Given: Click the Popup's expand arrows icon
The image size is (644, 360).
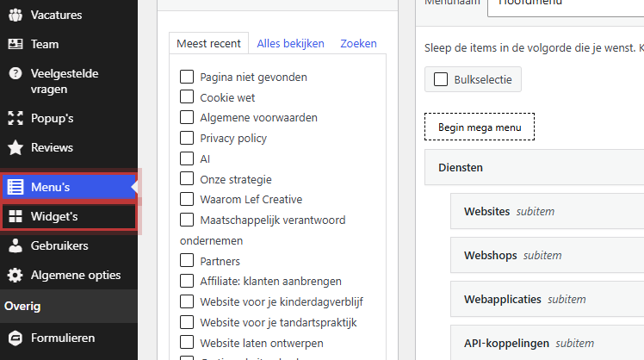Looking at the screenshot, I should pyautogui.click(x=15, y=118).
